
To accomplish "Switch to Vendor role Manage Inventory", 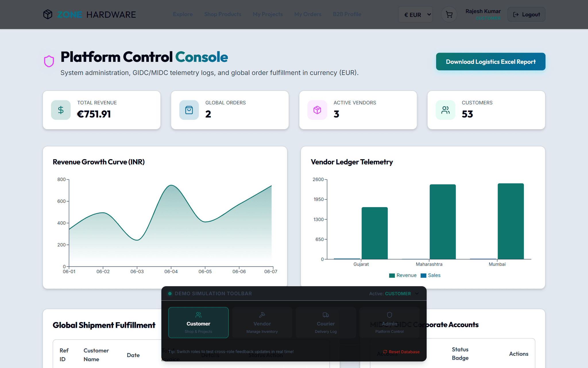I will pos(262,323).
